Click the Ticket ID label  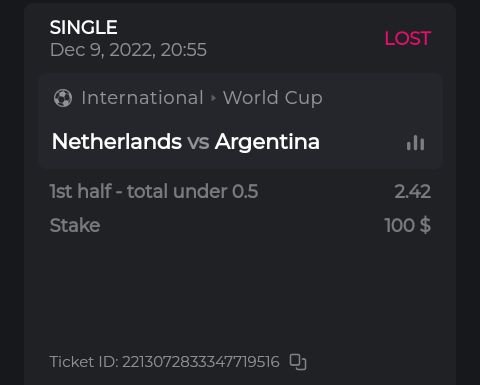click(x=84, y=362)
